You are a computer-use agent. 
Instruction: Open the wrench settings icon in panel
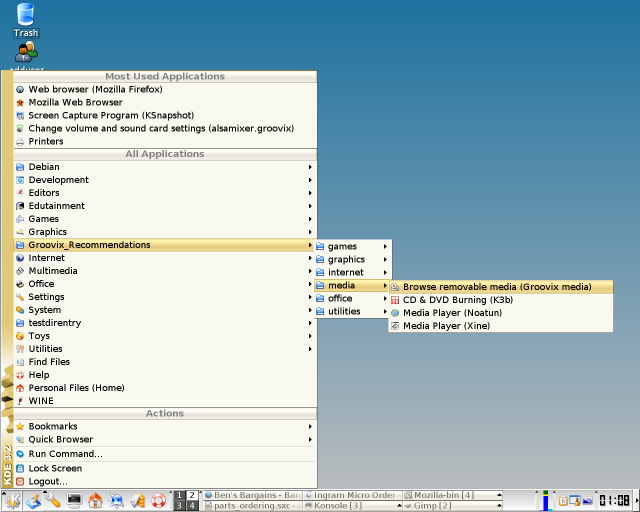coord(53,501)
